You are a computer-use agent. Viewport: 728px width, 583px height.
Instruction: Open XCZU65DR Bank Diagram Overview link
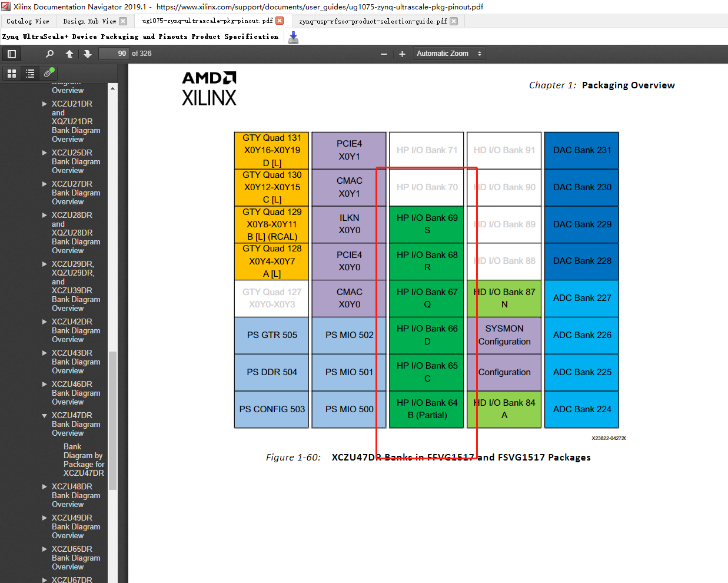pyautogui.click(x=76, y=558)
